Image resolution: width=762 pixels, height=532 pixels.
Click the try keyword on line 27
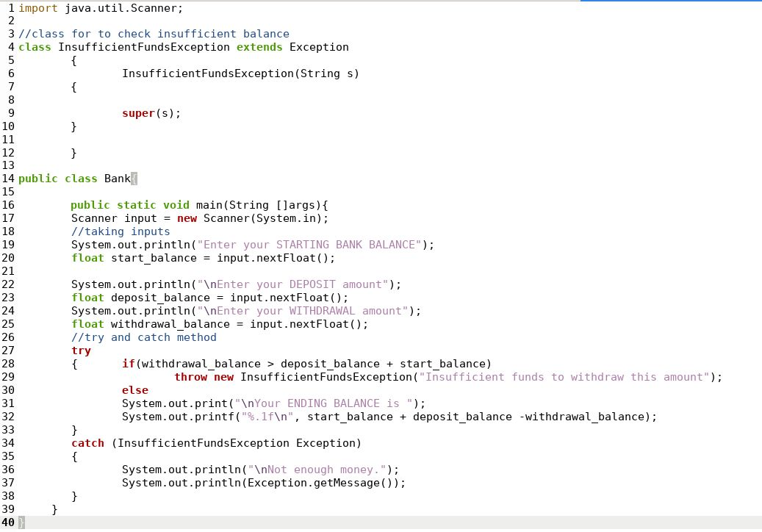[81, 351]
